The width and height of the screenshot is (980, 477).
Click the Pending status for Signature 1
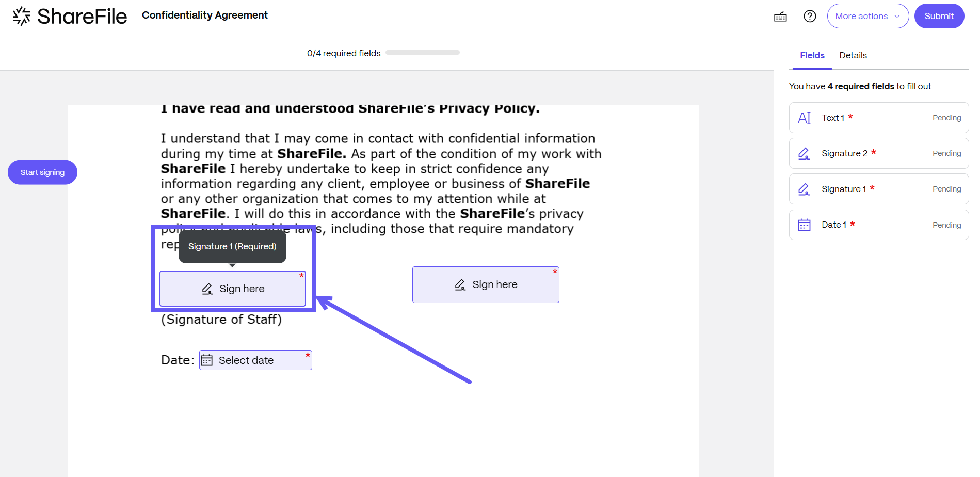[x=946, y=189]
